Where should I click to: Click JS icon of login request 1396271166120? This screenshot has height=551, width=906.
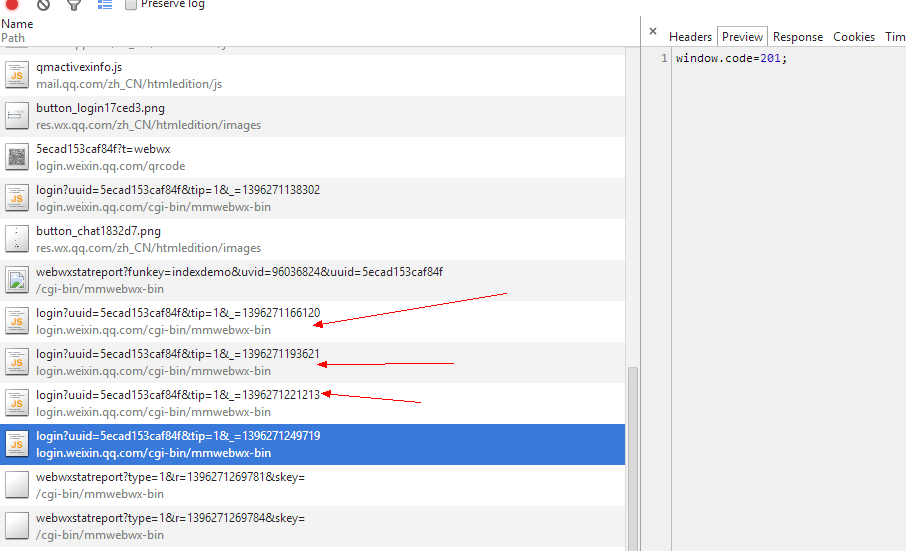17,321
